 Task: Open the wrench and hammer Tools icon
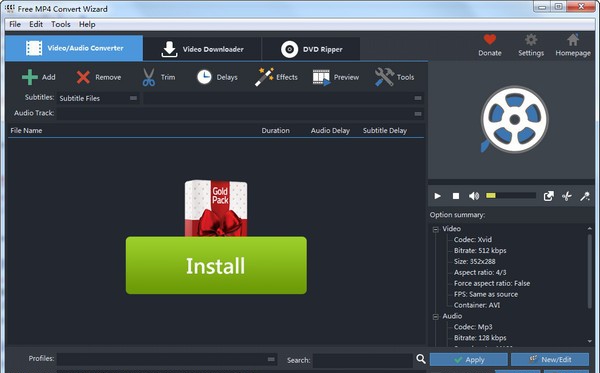(384, 77)
